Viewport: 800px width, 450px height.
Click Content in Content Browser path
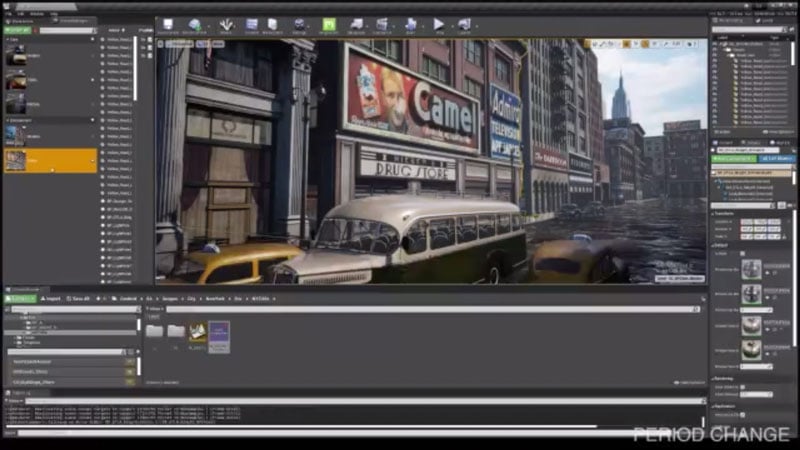[x=128, y=298]
